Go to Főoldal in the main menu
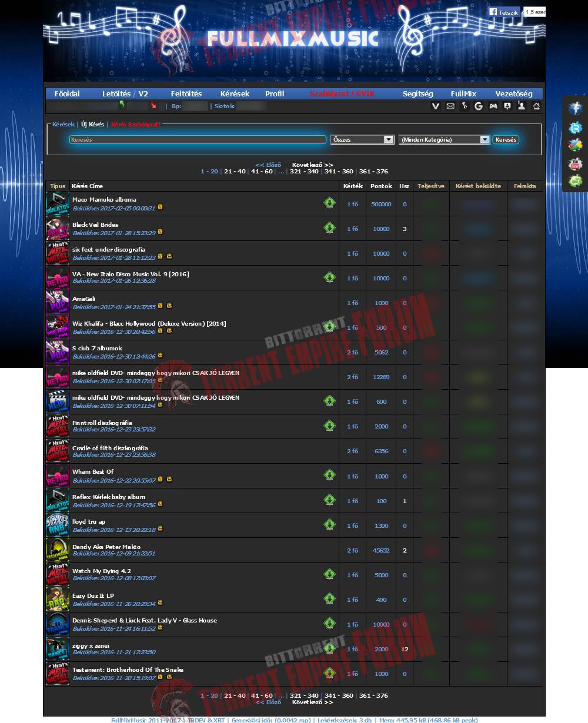This screenshot has width=588, height=723. 67,93
